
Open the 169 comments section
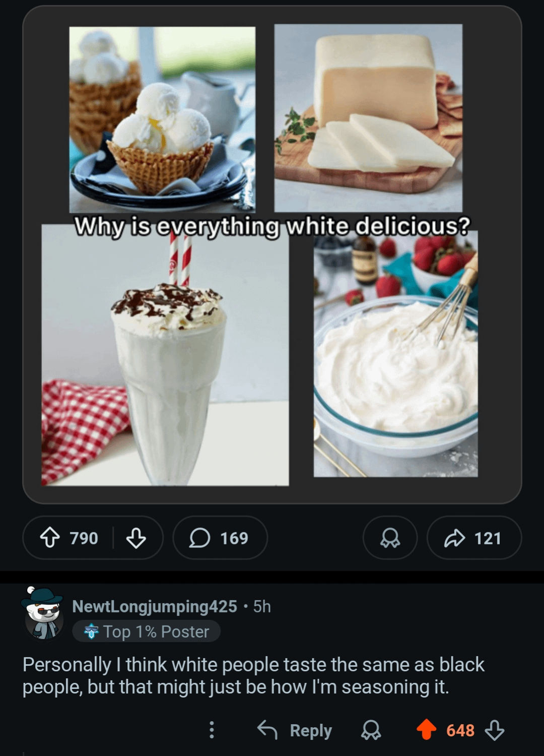220,538
